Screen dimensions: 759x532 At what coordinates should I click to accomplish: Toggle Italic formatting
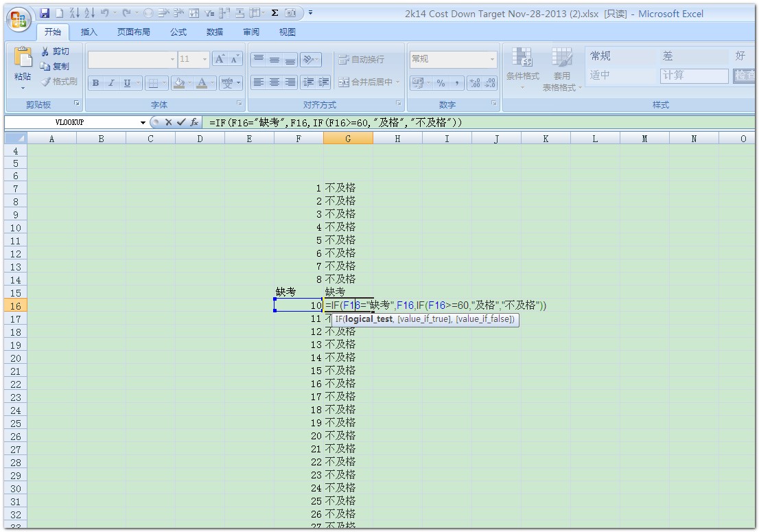tap(111, 83)
